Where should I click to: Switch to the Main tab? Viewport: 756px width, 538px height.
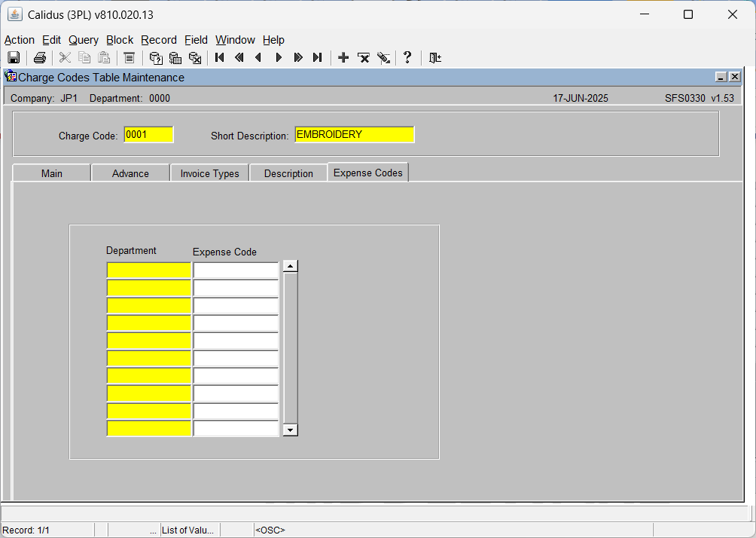[52, 173]
